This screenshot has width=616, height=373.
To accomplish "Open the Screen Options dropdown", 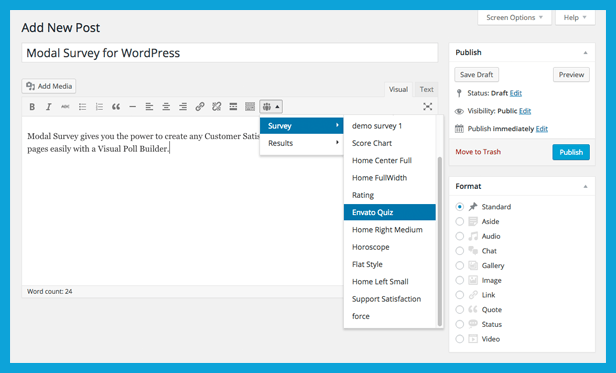I will tap(514, 18).
